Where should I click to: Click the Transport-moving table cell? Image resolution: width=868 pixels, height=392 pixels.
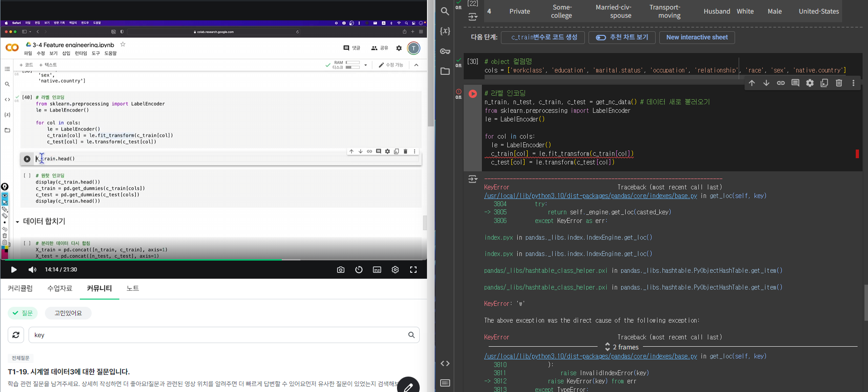(665, 11)
